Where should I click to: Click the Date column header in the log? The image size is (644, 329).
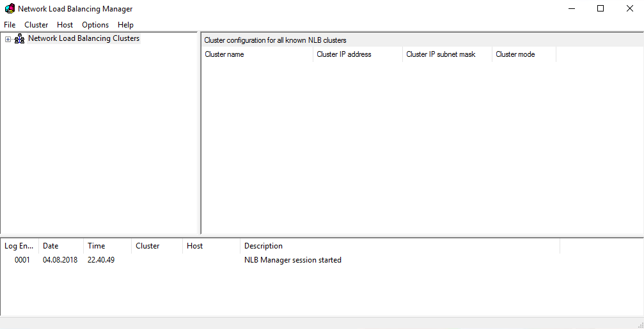61,246
